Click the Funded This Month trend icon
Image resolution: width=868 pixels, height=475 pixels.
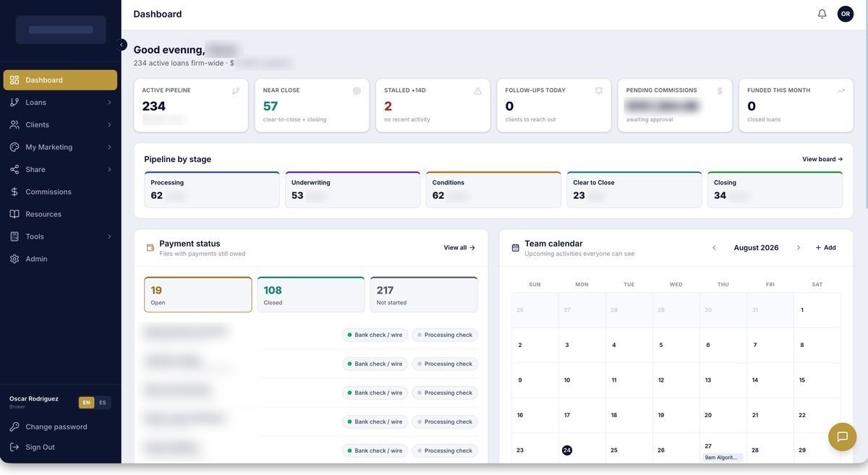(x=841, y=91)
